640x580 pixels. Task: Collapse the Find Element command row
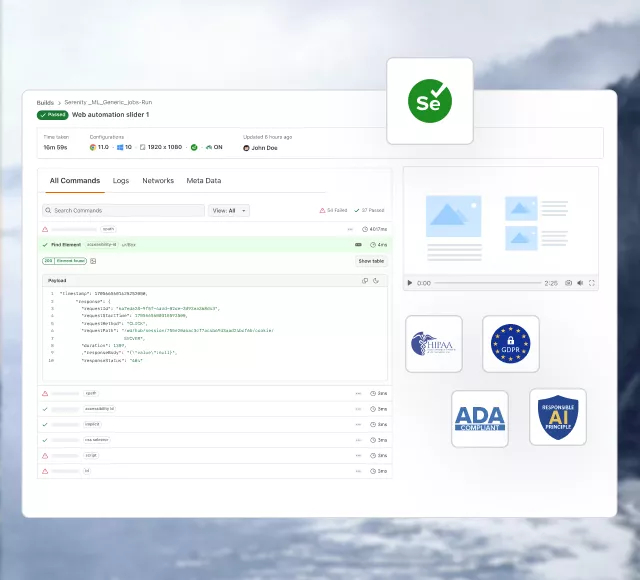coord(215,244)
